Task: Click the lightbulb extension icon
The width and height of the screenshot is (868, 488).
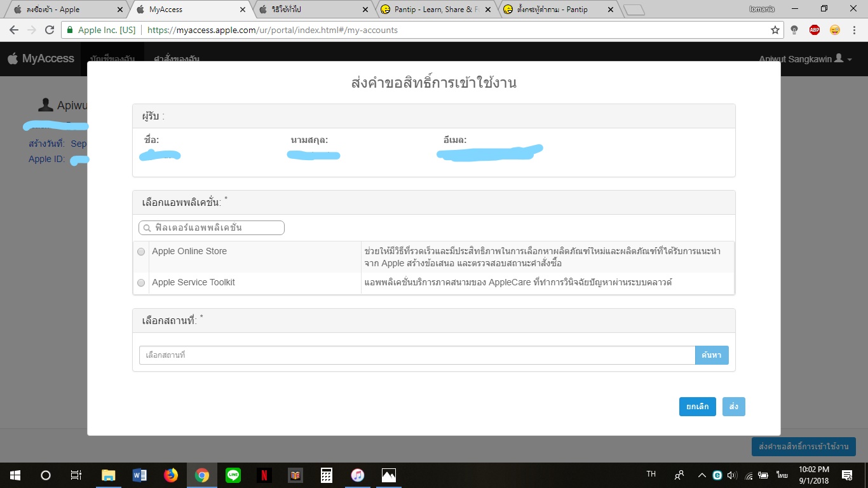Action: [x=794, y=30]
